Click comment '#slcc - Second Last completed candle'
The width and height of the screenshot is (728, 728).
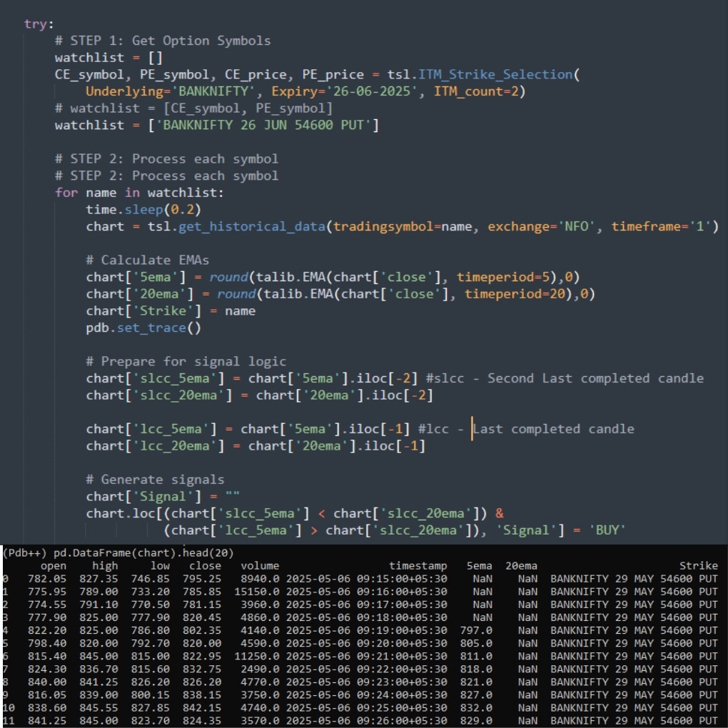click(x=565, y=378)
